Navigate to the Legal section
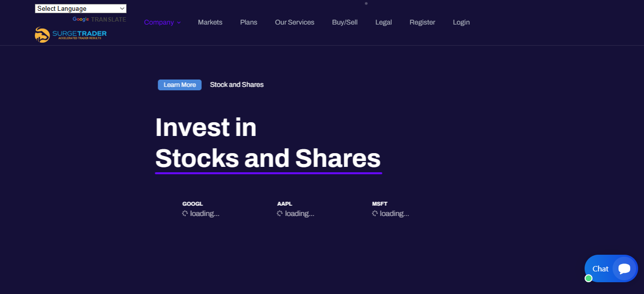The image size is (644, 294). 383,23
